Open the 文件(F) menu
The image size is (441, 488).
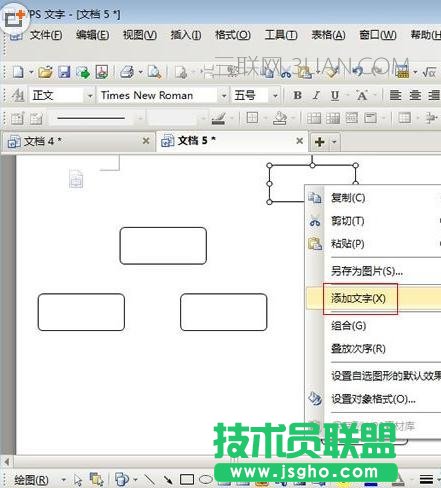[x=46, y=35]
